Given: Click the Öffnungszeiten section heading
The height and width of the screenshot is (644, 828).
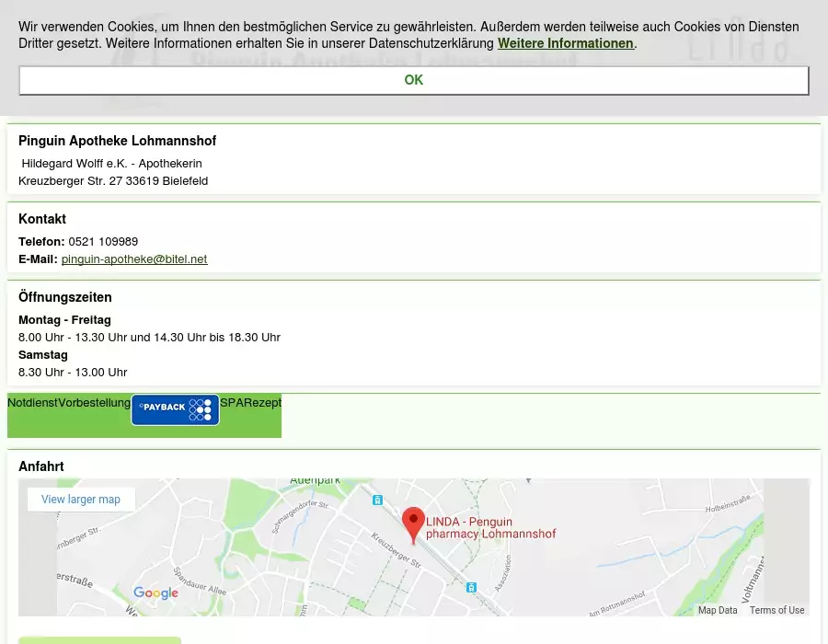Looking at the screenshot, I should (65, 297).
